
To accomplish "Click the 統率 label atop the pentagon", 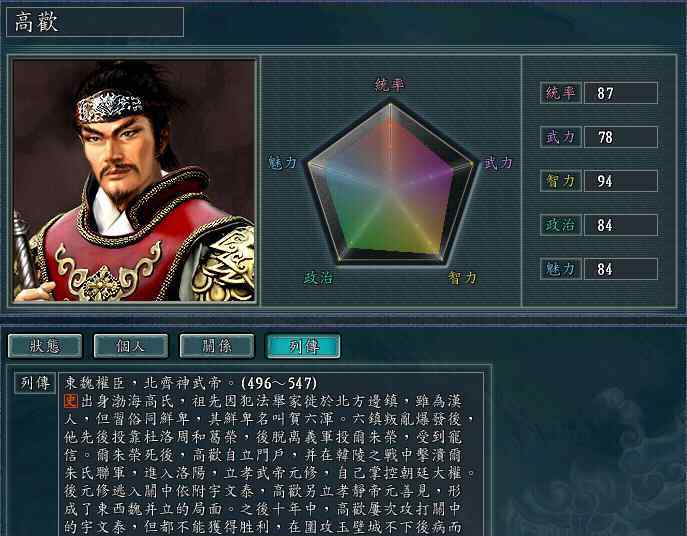I will click(x=390, y=84).
